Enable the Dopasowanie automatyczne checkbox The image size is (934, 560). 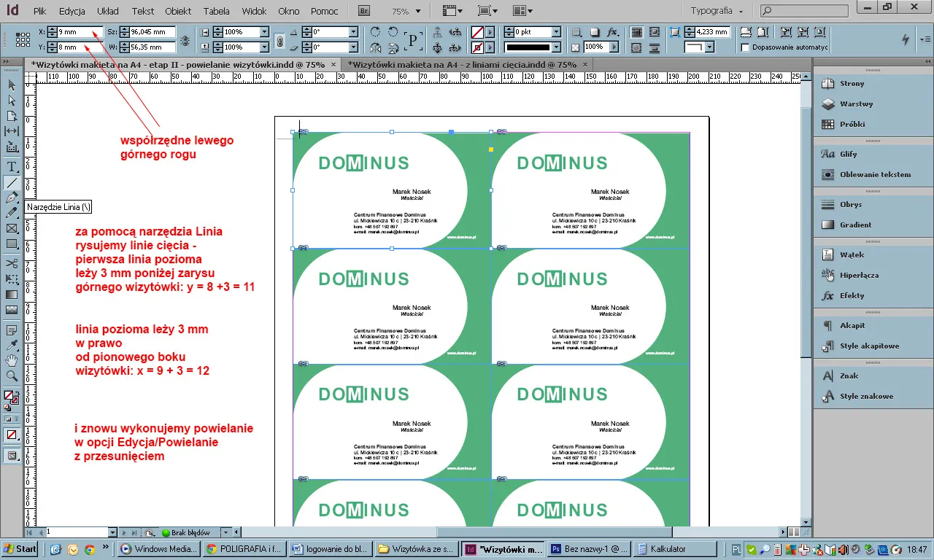pyautogui.click(x=745, y=47)
